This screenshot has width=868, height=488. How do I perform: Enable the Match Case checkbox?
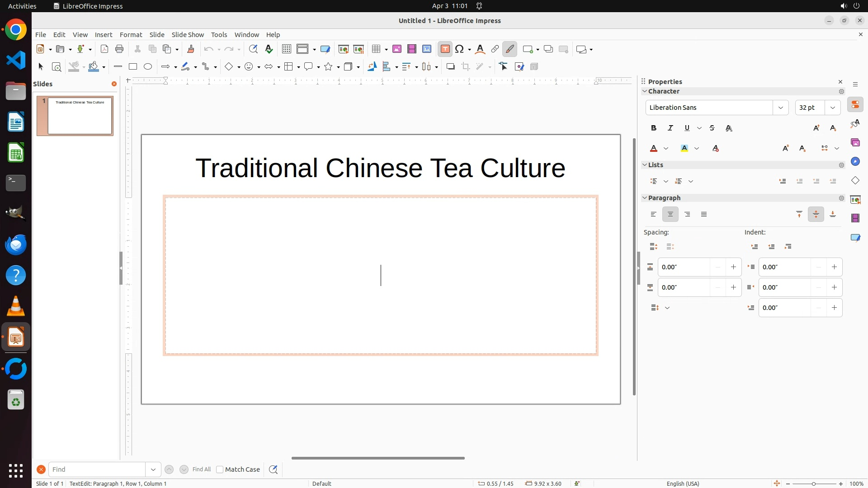(x=220, y=469)
